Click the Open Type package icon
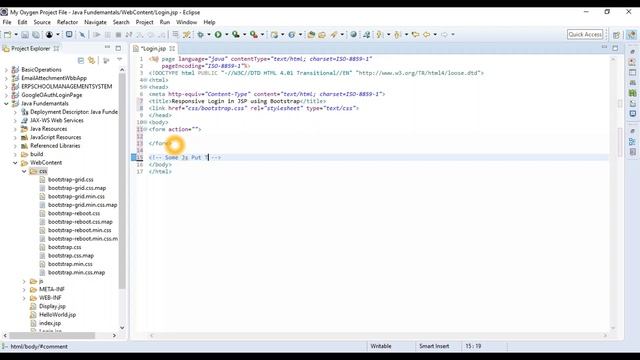The image size is (640, 360). [x=311, y=35]
